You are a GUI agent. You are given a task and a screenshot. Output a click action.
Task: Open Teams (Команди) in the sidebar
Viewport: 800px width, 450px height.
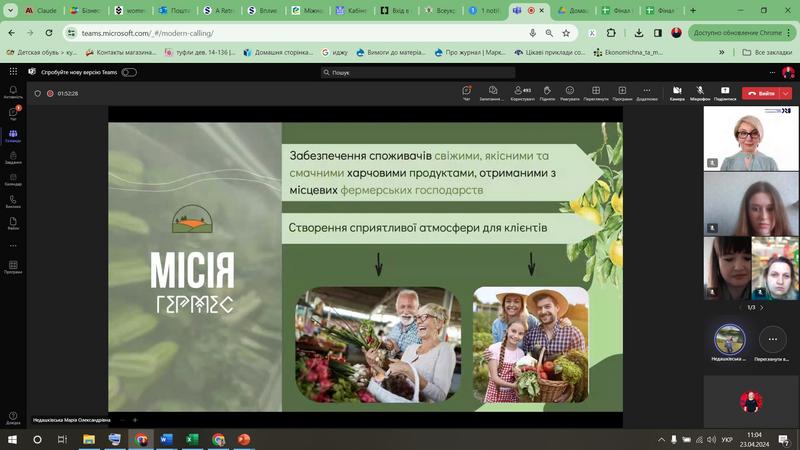13,136
